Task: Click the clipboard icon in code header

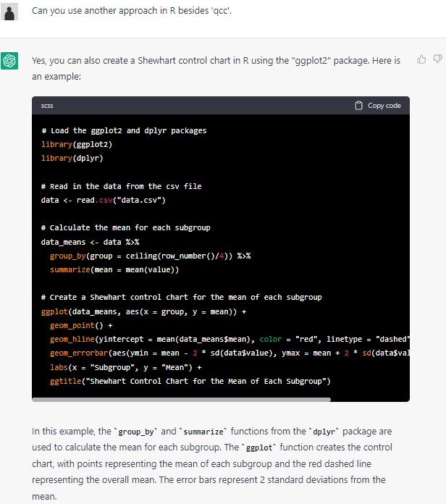Action: point(360,106)
